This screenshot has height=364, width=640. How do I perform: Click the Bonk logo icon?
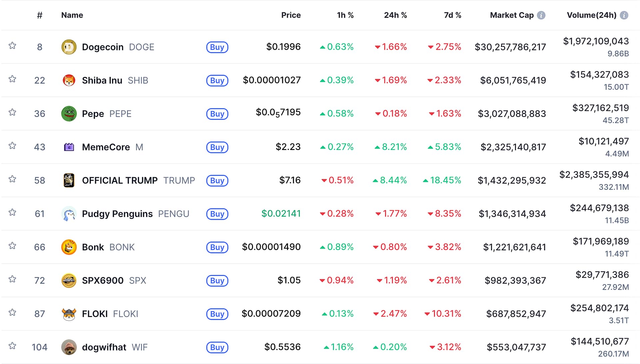69,247
